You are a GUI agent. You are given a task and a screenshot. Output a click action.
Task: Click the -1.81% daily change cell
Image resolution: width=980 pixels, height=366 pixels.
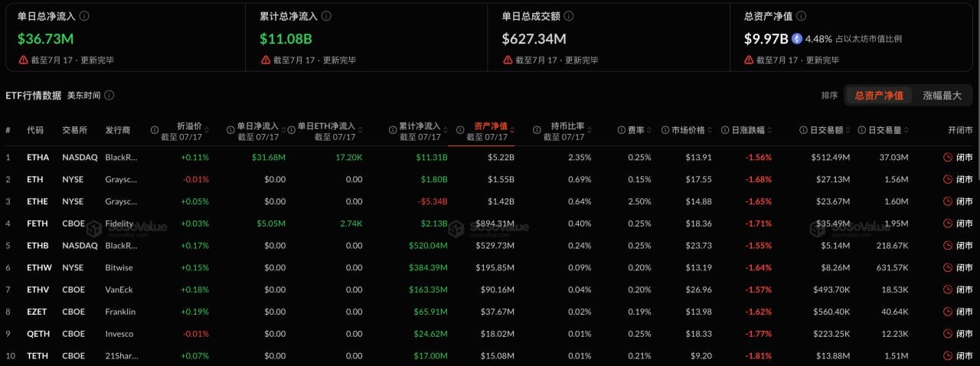(759, 356)
